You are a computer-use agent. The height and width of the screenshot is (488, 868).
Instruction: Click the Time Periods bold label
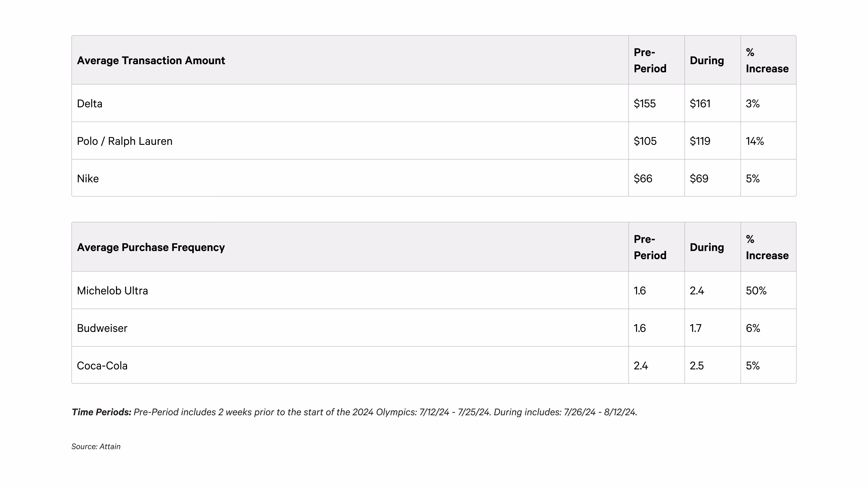pyautogui.click(x=101, y=412)
